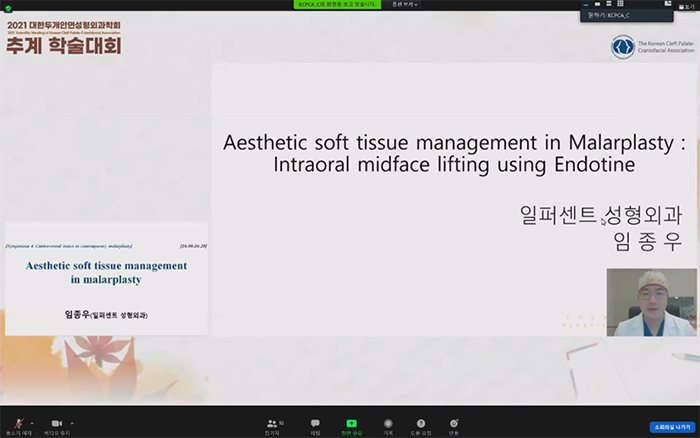Switch video panel to stacked strip view
Screen dimensions: 700x438
click(x=608, y=4)
